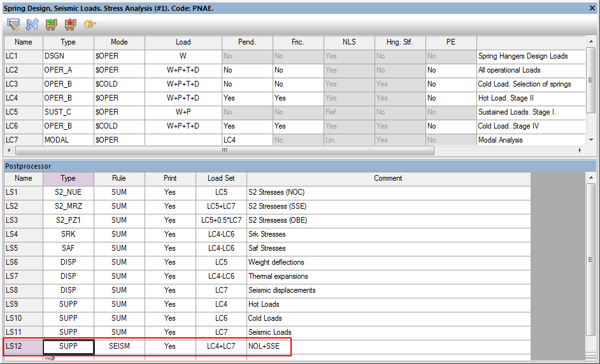Click the ruler and pencil toolbar icon
This screenshot has height=364, width=600.
pyautogui.click(x=13, y=24)
